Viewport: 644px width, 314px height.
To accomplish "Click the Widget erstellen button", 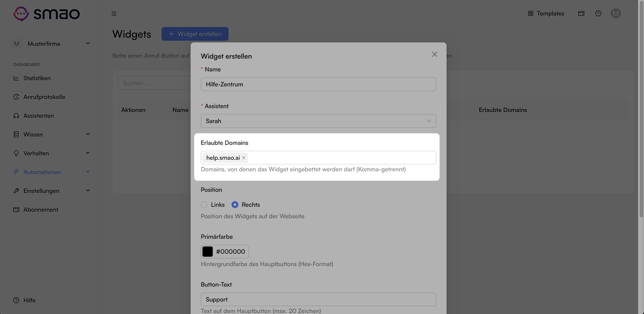I will click(x=195, y=34).
